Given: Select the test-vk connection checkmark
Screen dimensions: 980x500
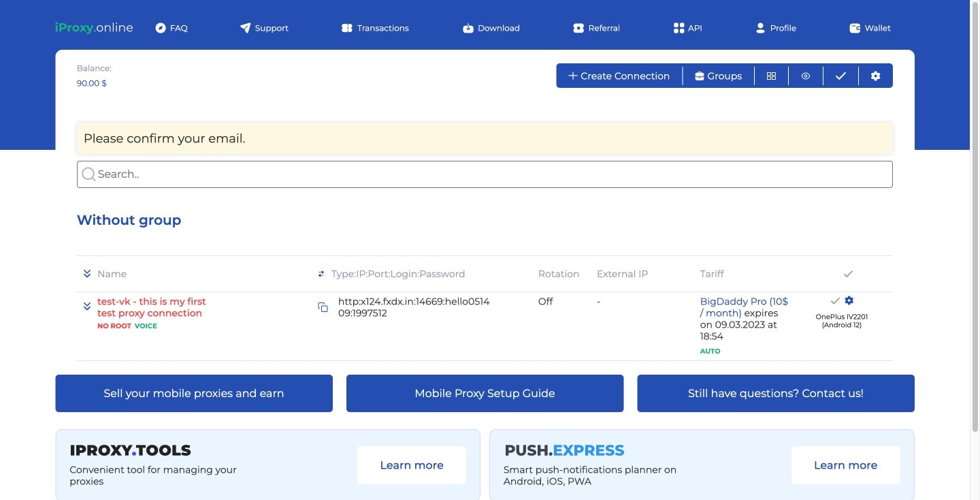Looking at the screenshot, I should [x=835, y=300].
